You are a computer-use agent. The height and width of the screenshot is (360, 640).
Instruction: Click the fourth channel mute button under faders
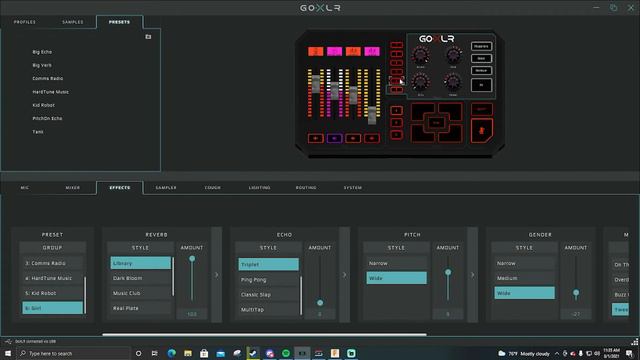[x=372, y=138]
